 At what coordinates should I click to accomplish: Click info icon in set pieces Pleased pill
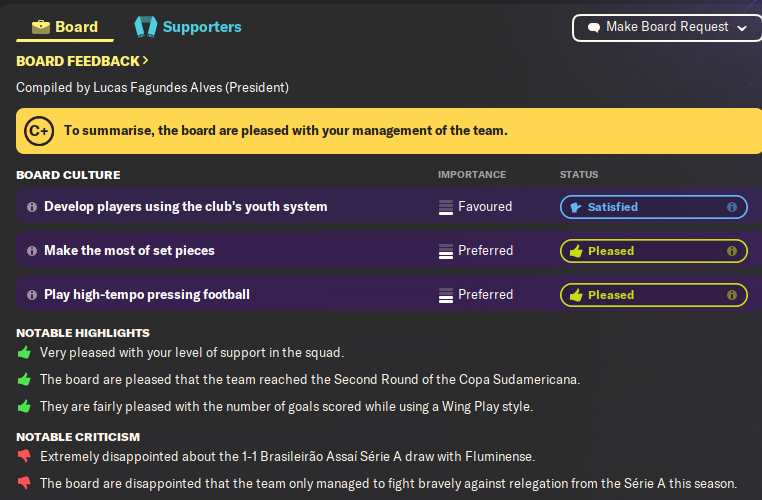[x=732, y=251]
